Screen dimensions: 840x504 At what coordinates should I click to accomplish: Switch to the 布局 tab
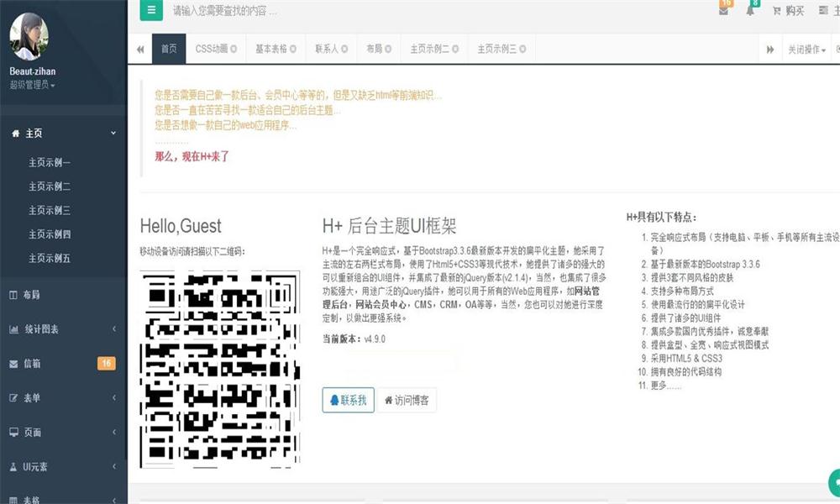point(379,49)
